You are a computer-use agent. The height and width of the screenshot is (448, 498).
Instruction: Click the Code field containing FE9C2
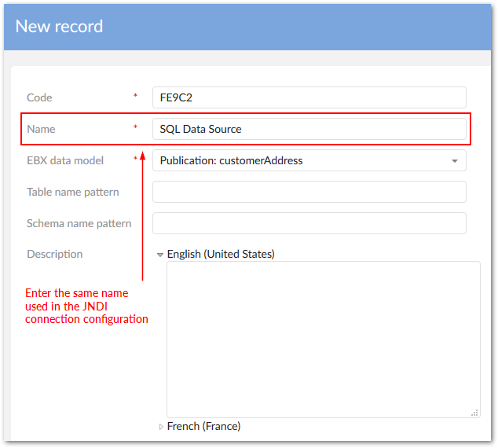pyautogui.click(x=309, y=97)
